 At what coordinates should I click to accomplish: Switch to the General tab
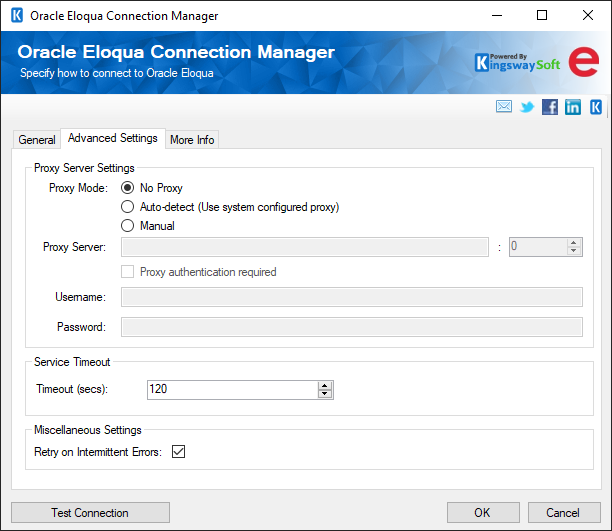point(37,139)
